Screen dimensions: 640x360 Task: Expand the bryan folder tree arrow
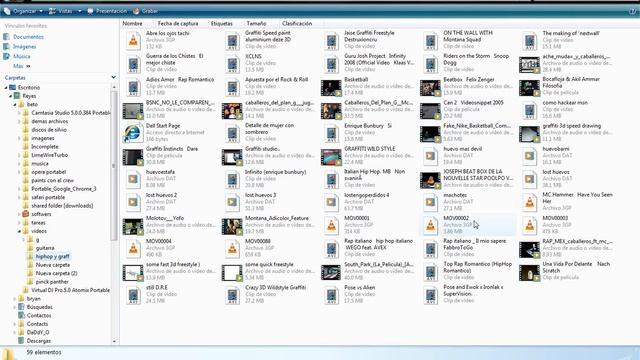15,299
